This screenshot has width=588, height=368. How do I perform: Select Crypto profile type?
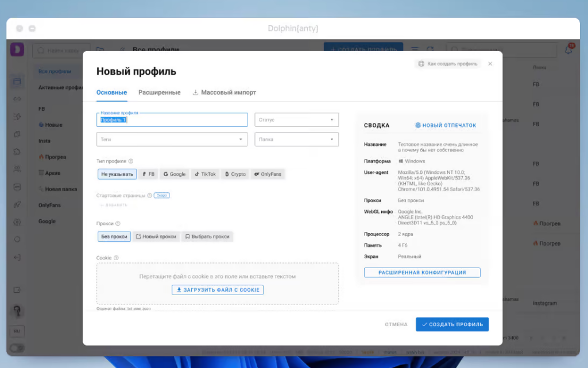click(x=235, y=174)
